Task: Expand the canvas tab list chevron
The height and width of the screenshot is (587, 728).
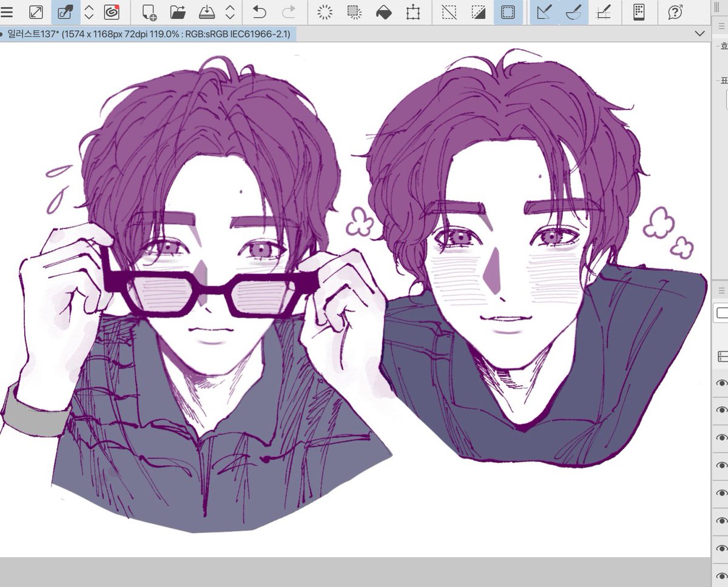Action: tap(698, 34)
